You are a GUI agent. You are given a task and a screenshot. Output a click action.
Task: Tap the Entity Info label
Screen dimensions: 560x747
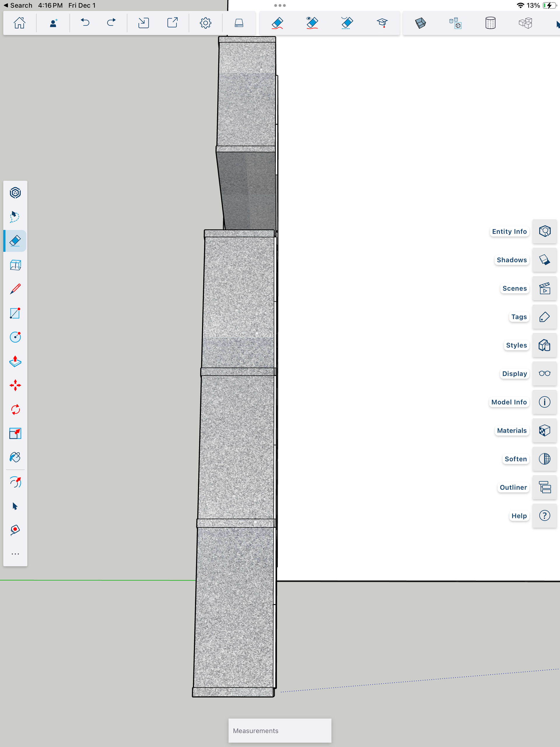(509, 232)
